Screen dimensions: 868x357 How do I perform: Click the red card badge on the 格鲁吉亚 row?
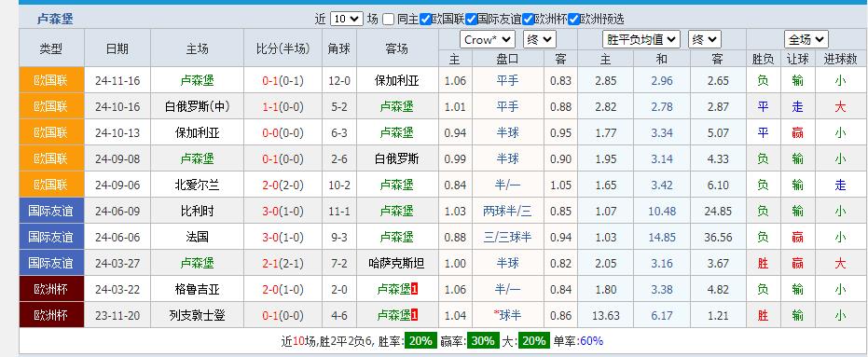pyautogui.click(x=415, y=290)
